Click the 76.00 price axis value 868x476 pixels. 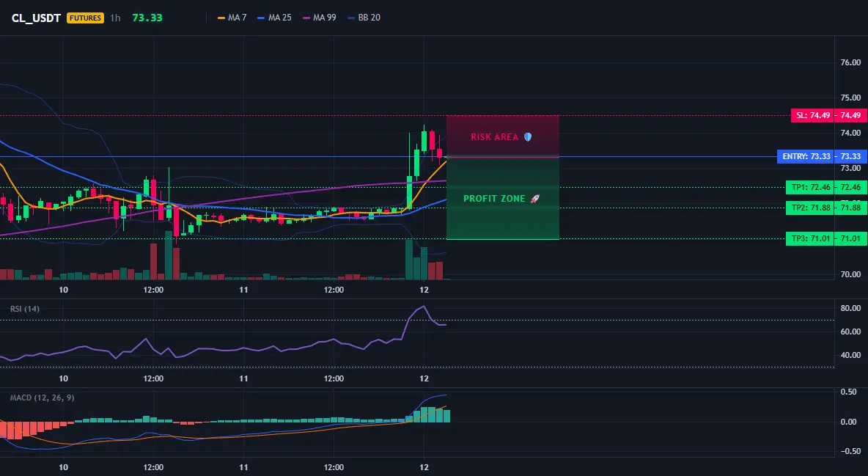tap(851, 62)
